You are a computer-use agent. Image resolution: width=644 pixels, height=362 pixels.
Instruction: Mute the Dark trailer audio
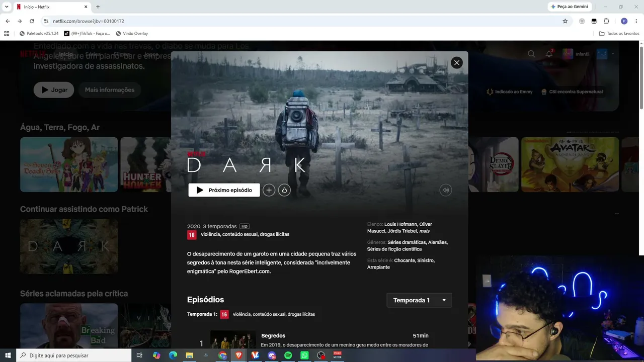pyautogui.click(x=445, y=190)
